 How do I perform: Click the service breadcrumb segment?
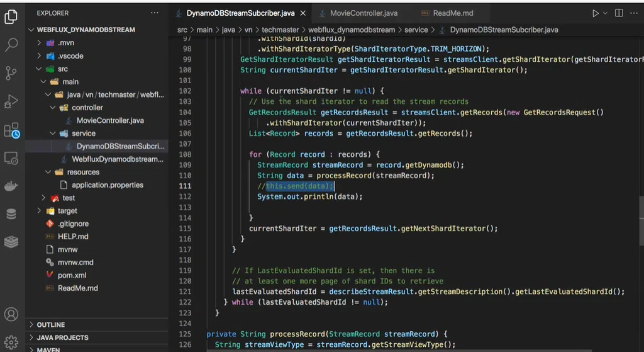(x=416, y=30)
